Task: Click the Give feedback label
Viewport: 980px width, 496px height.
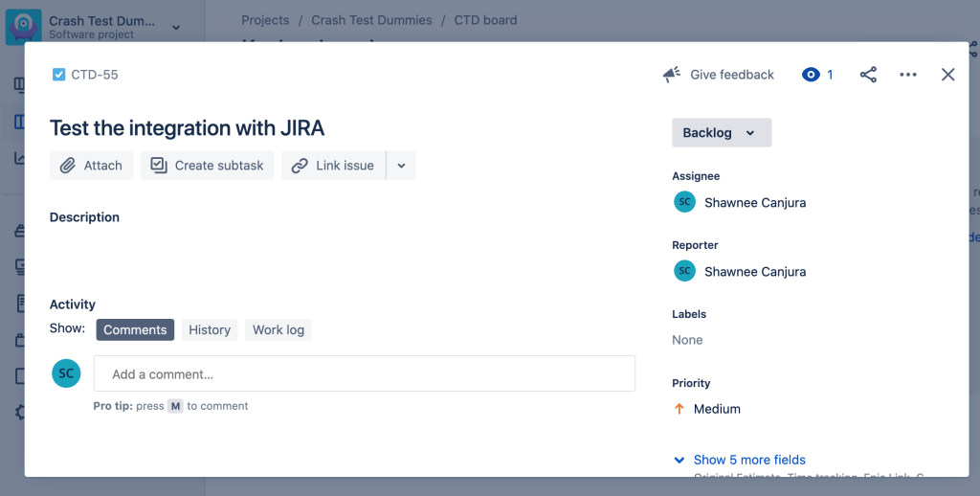Action: pos(732,75)
